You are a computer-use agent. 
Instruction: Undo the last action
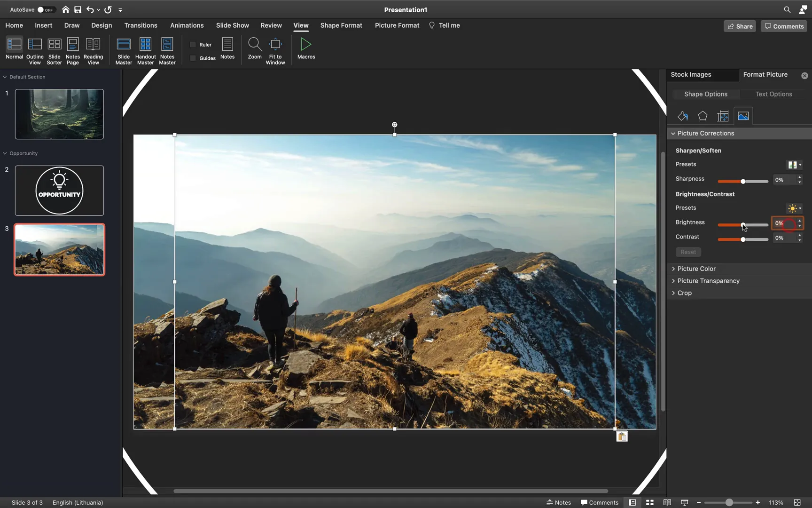[90, 9]
